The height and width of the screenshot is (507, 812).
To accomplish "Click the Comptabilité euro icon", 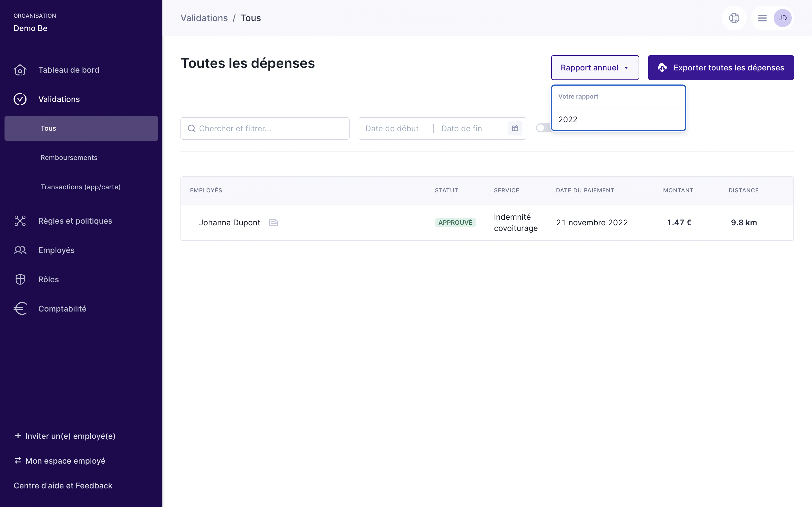I will 20,308.
